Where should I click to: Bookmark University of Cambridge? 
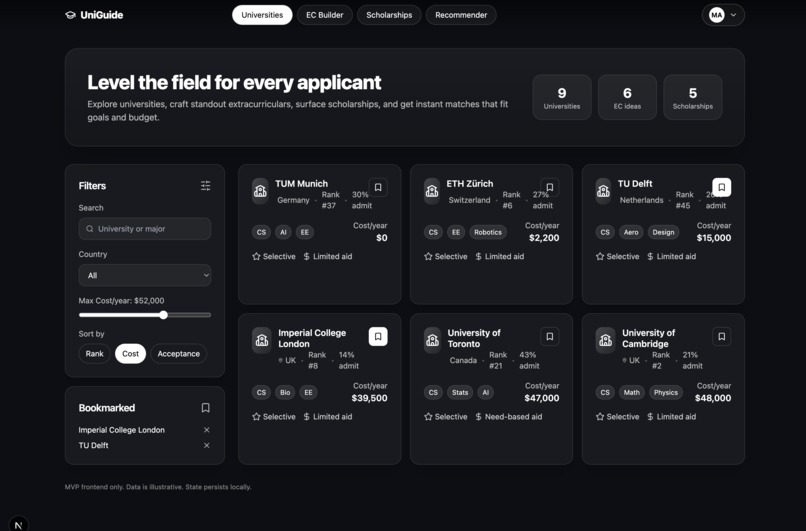[722, 336]
